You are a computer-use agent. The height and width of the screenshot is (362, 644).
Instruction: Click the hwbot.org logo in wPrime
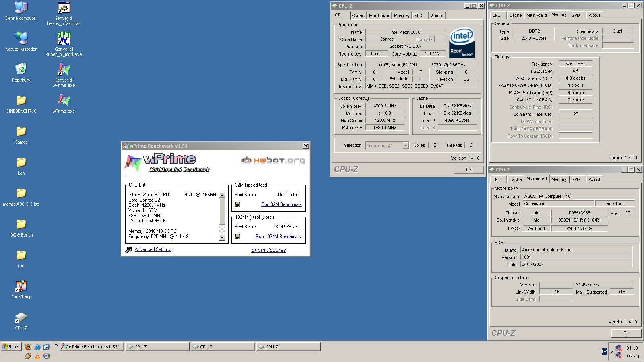click(x=273, y=160)
